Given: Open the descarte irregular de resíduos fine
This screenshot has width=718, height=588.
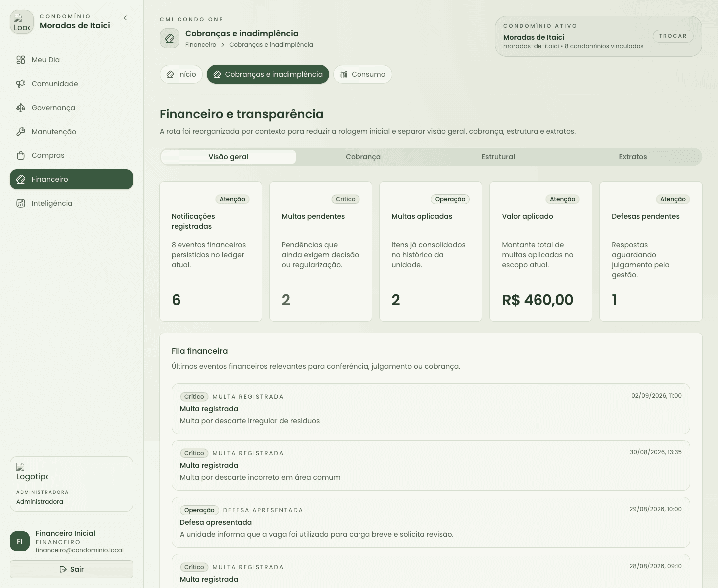Looking at the screenshot, I should [x=431, y=409].
